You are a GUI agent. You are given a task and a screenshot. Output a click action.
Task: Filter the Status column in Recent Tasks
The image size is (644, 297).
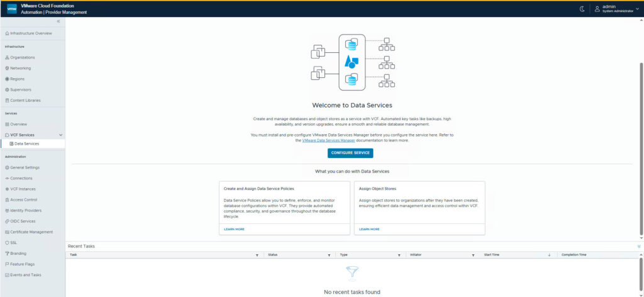pyautogui.click(x=329, y=255)
